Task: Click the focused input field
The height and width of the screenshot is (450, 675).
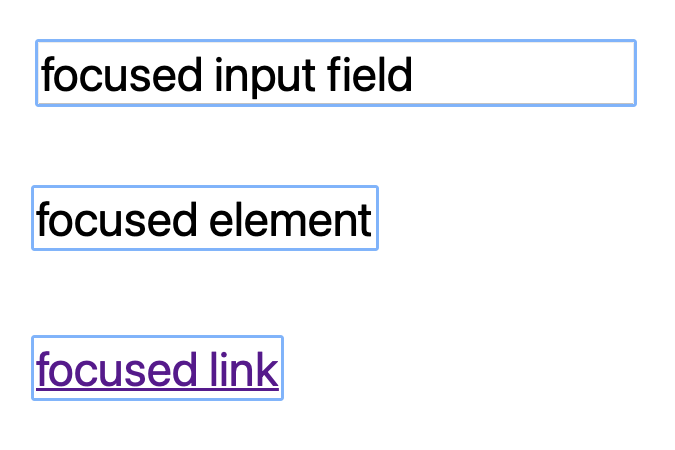Action: 335,73
